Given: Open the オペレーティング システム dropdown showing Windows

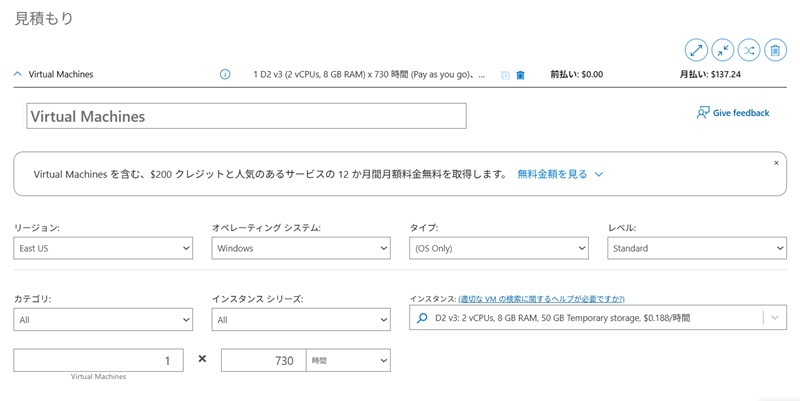Looking at the screenshot, I should point(301,248).
